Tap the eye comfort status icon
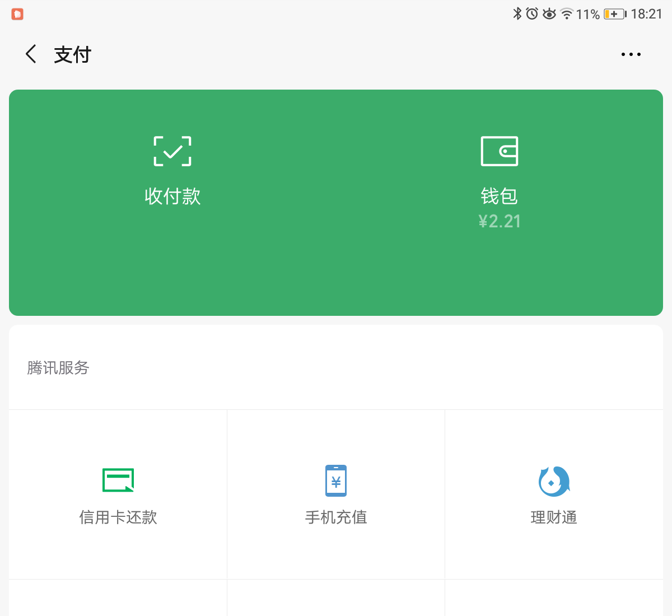The image size is (672, 616). click(x=549, y=13)
